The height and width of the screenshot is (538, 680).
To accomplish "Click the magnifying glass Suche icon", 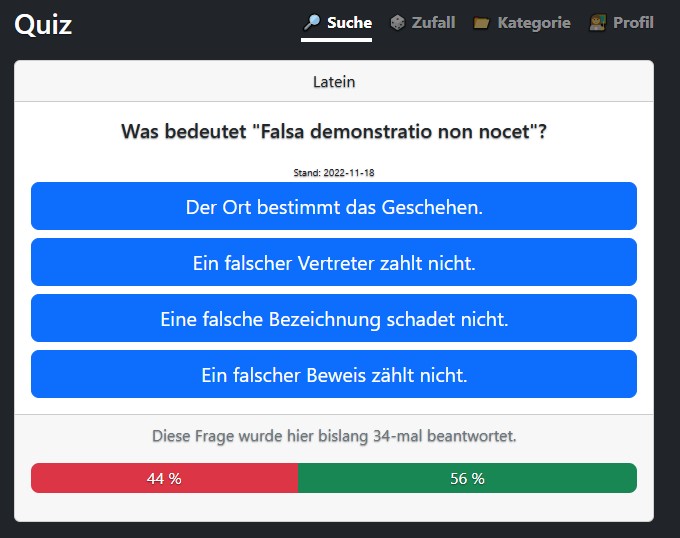I will tap(311, 23).
